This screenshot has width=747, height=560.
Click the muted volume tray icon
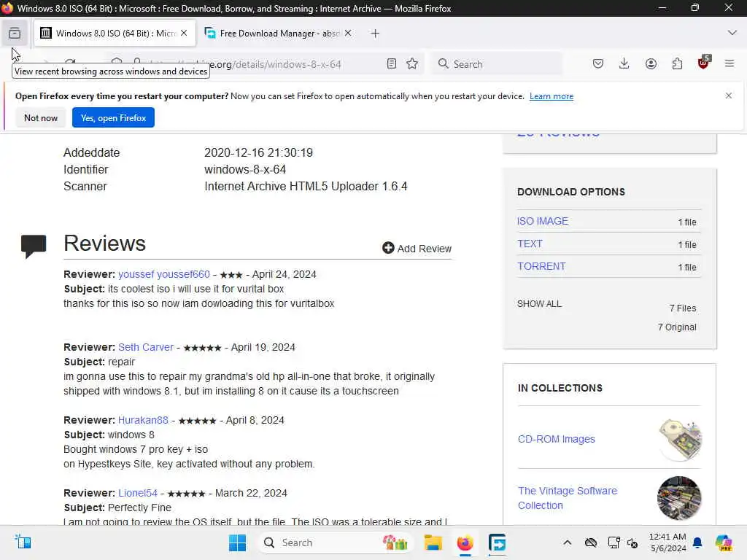point(632,542)
